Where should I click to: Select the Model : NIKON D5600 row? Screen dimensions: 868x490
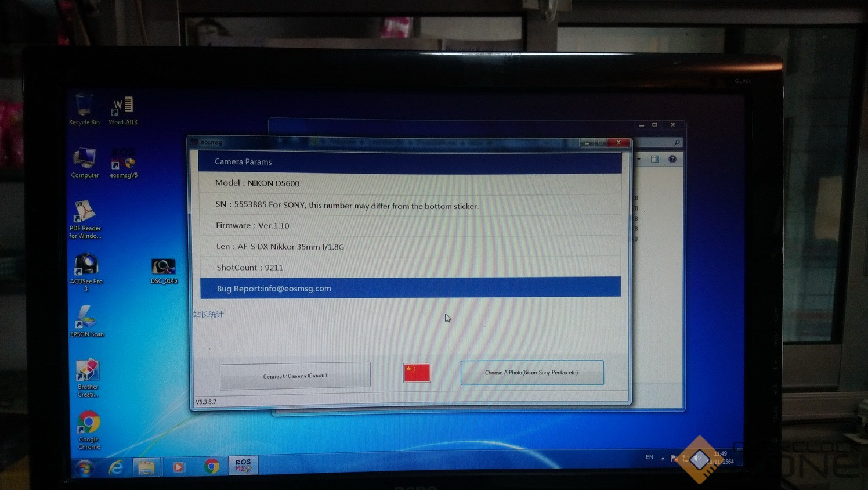[x=410, y=183]
